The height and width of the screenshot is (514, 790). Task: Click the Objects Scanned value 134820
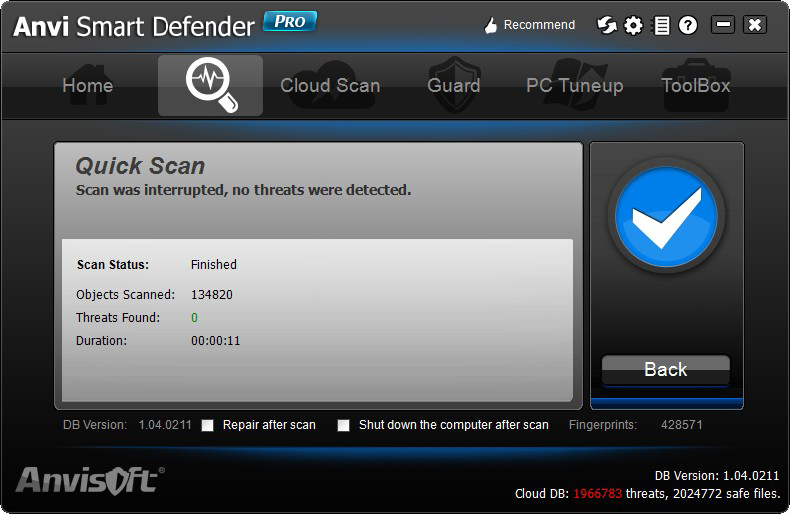pos(212,295)
